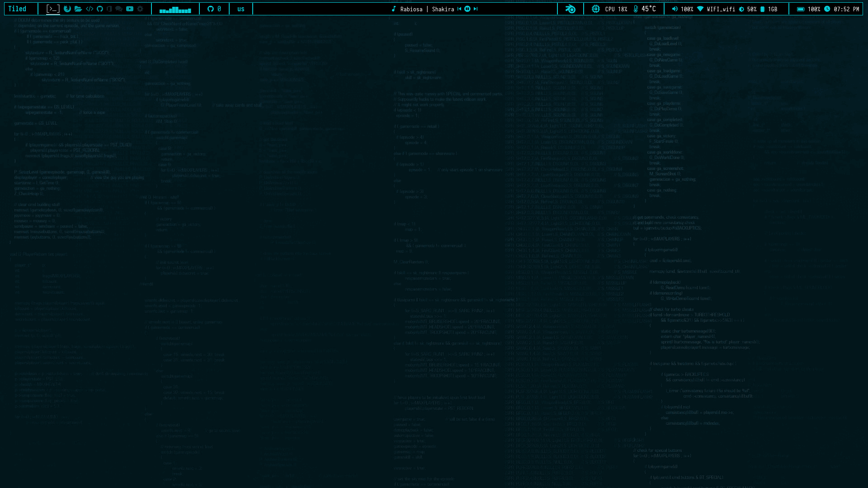Change the us keyboard layout indicator

241,9
